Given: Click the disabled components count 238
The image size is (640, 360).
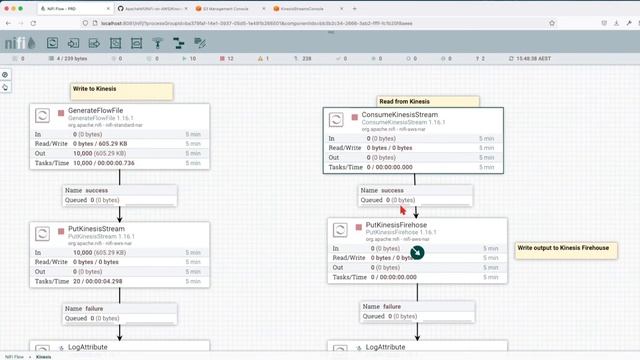Looking at the screenshot, I should click(x=303, y=59).
